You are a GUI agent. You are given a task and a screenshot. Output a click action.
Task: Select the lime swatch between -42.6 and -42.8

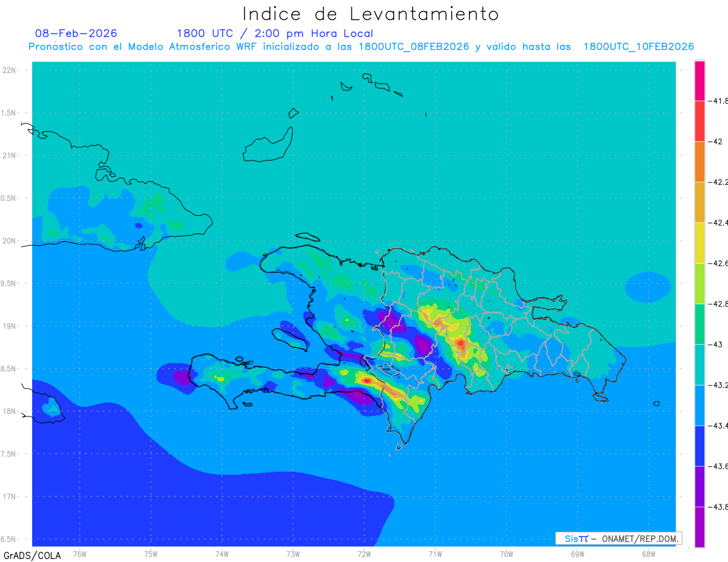(699, 284)
